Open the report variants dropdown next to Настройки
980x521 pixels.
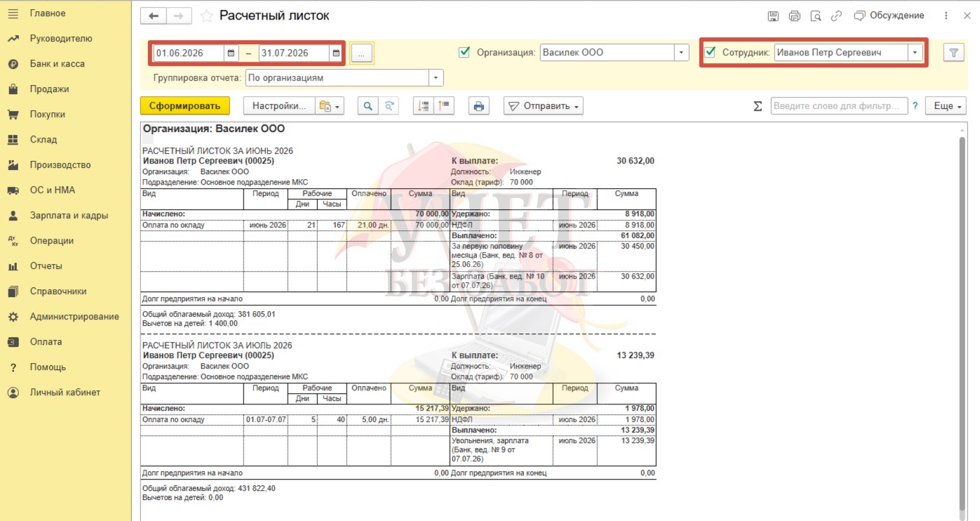pos(330,106)
